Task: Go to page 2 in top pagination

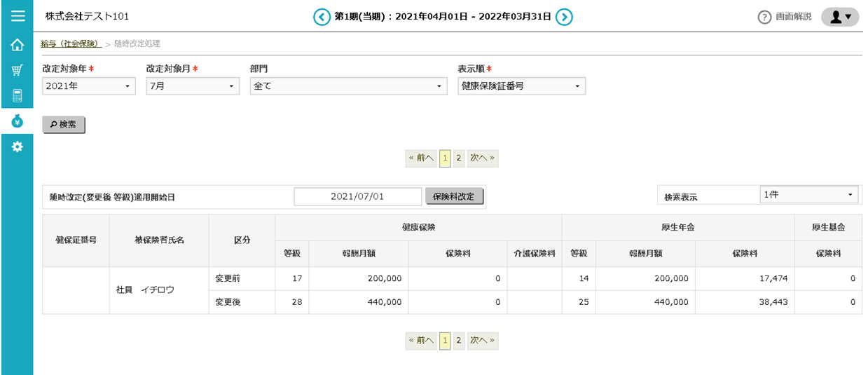Action: click(x=458, y=158)
